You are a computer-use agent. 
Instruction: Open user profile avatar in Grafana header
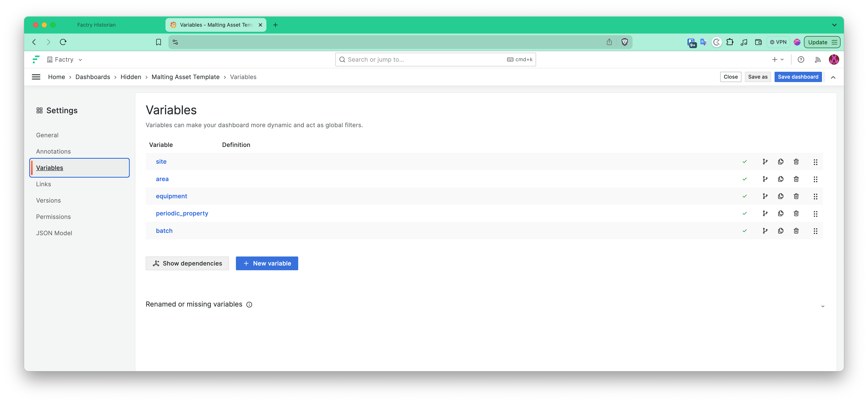coord(834,60)
